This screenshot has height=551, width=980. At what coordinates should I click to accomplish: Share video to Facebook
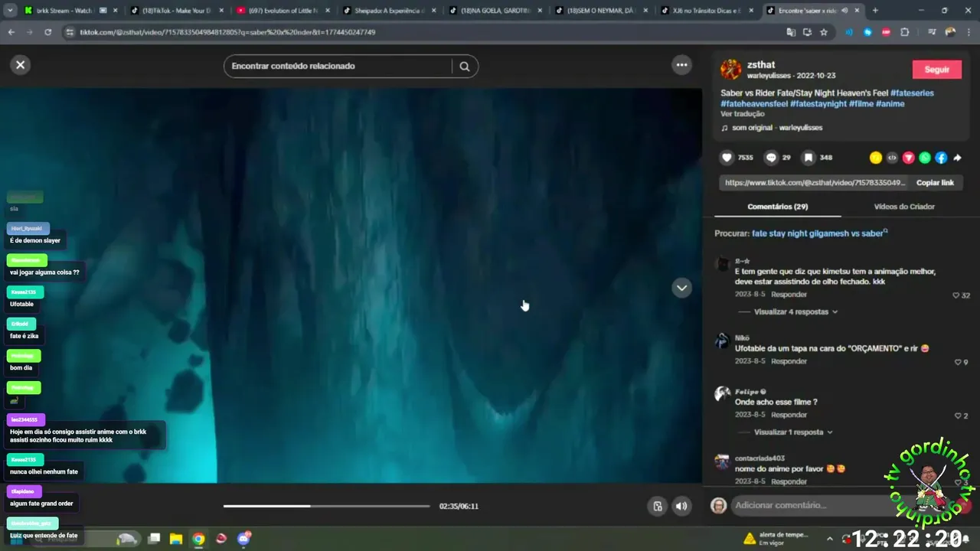click(x=941, y=158)
